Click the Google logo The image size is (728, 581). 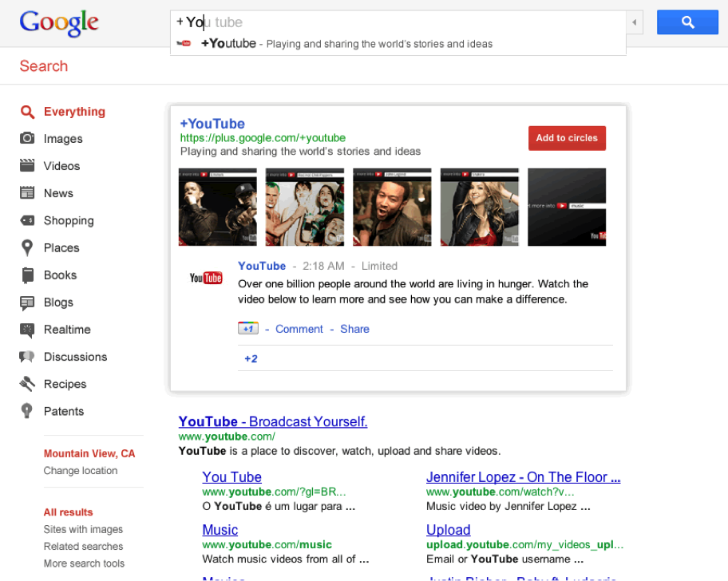click(59, 22)
